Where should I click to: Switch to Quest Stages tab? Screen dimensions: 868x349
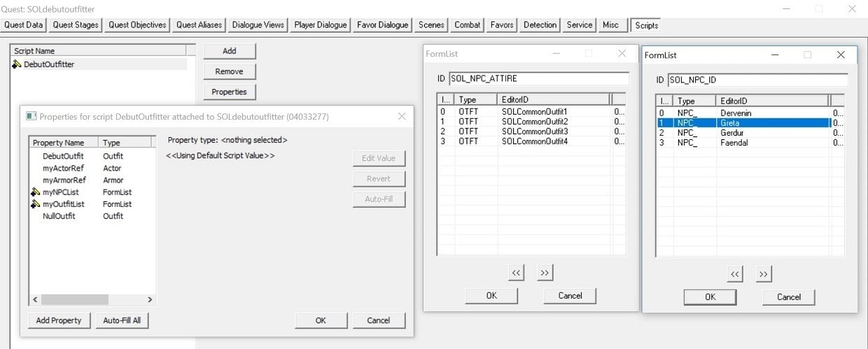(x=76, y=25)
